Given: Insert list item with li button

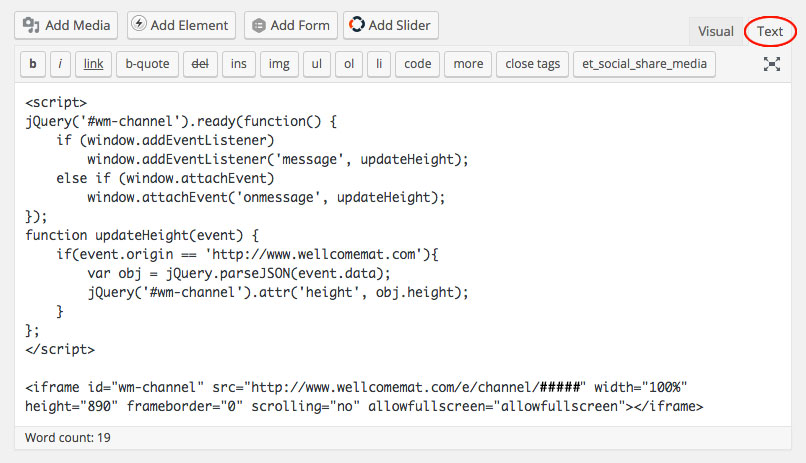Looking at the screenshot, I should (x=379, y=64).
